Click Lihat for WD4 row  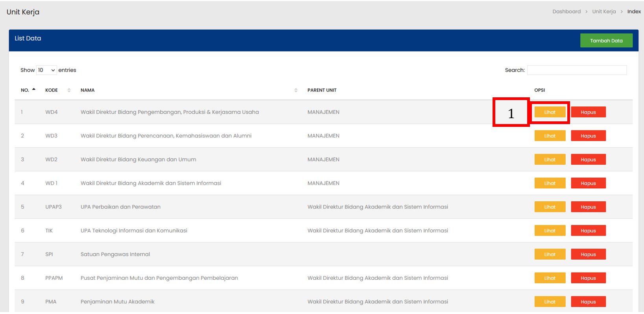[x=550, y=112]
